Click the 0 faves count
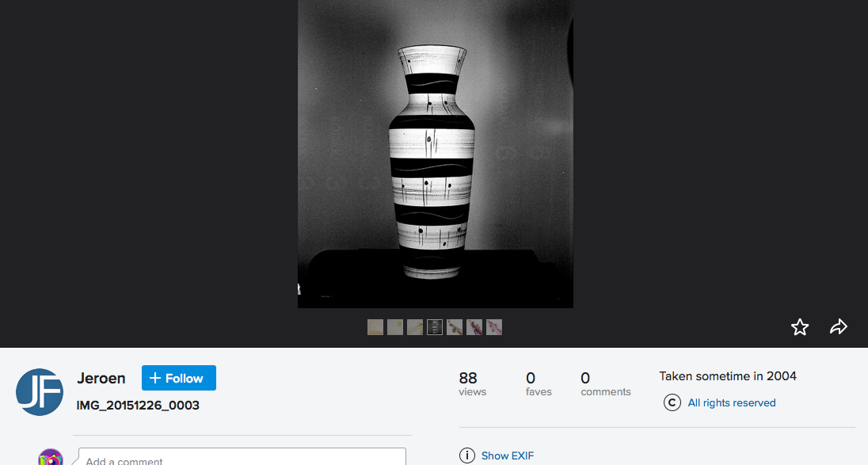This screenshot has width=868, height=465. coord(539,383)
